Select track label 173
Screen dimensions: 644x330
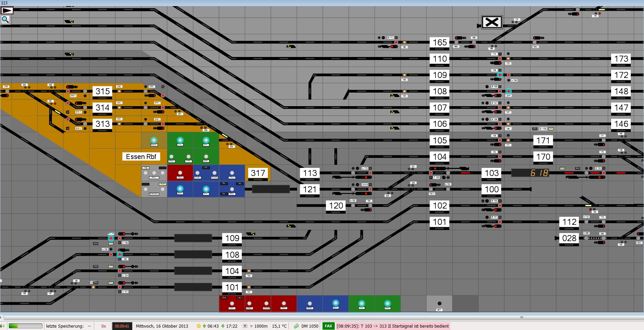pos(621,59)
